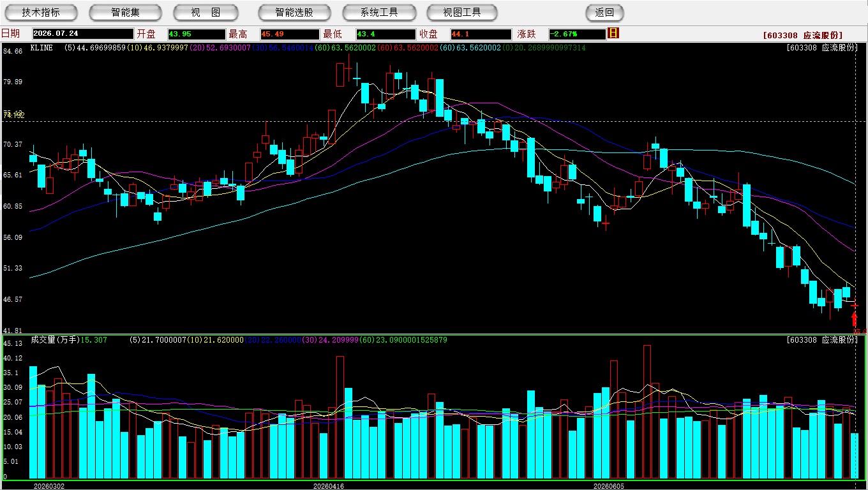868x490 pixels.
Task: Click the 84.66 price axis label
Action: [x=13, y=51]
